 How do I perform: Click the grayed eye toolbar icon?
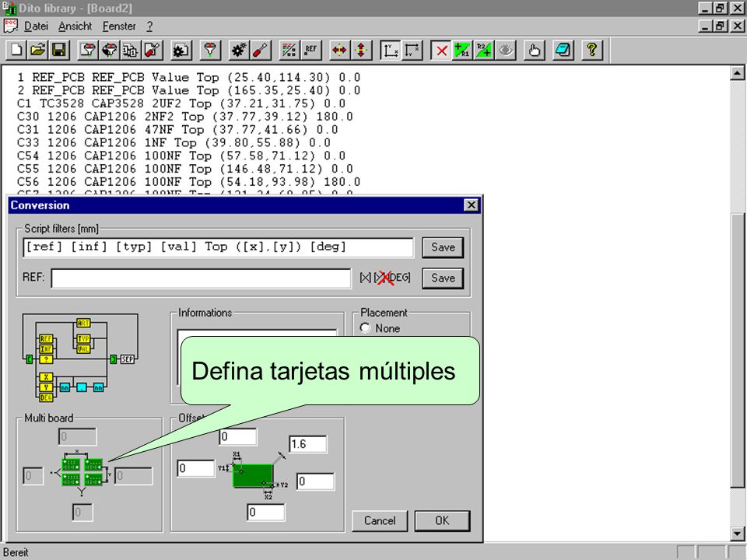(505, 50)
